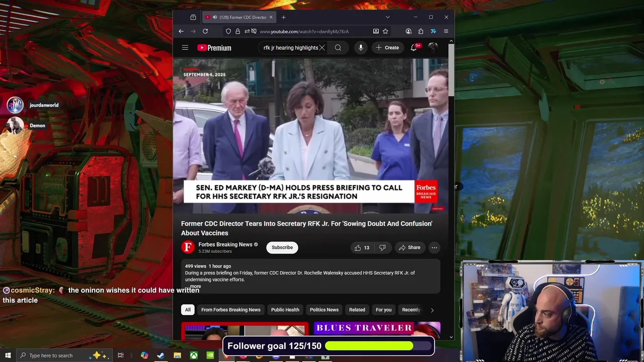Screen dimensions: 644x362
Task: Click the video player to pause
Action: (310, 136)
